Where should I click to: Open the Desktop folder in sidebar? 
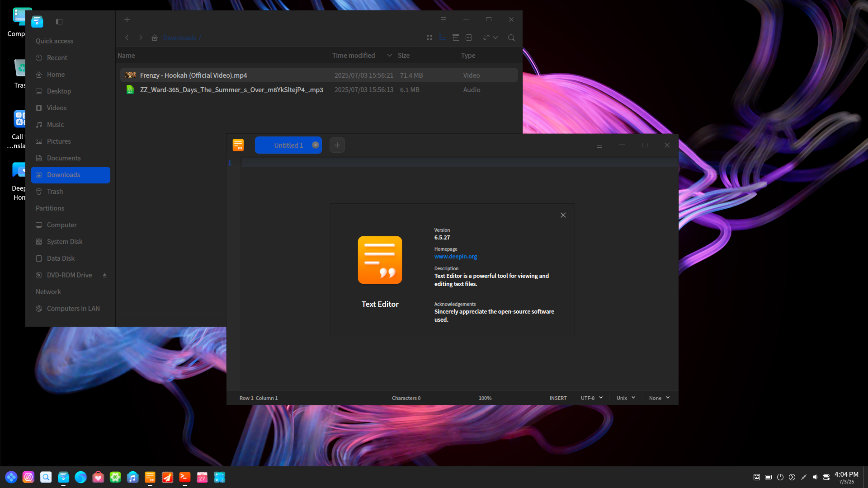[71, 91]
